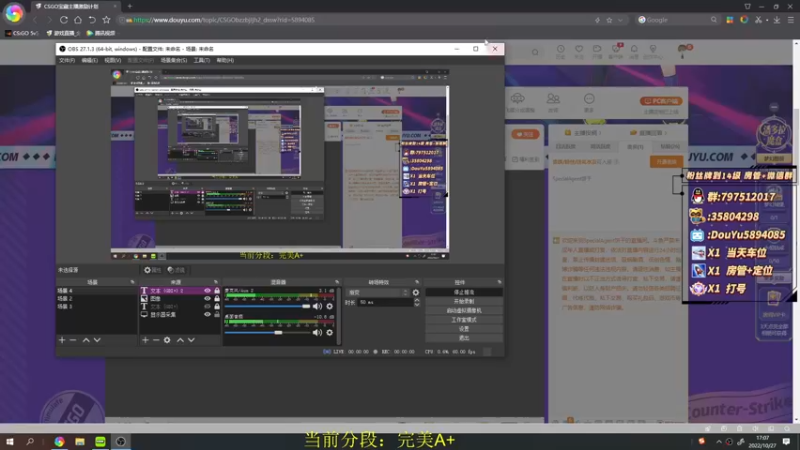Select the first scene in scenes list

pos(96,290)
